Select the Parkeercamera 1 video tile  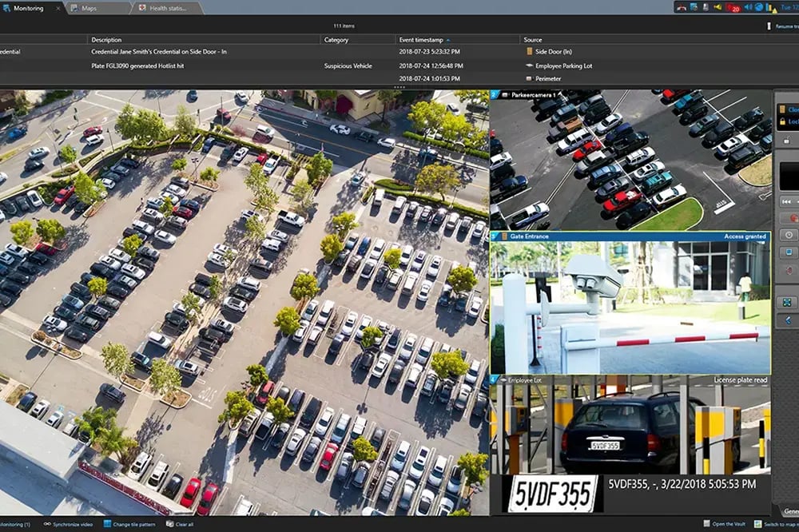point(630,160)
